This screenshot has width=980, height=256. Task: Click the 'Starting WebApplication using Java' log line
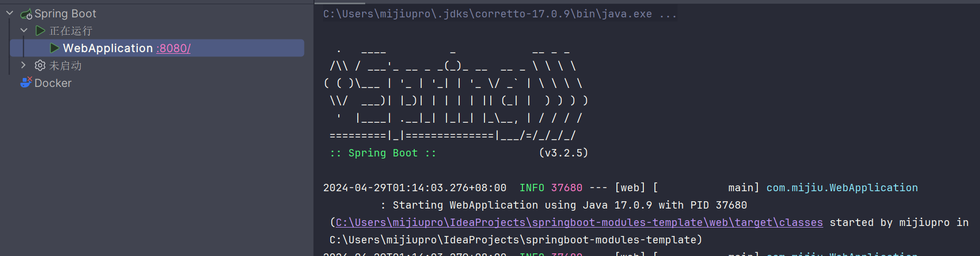564,205
